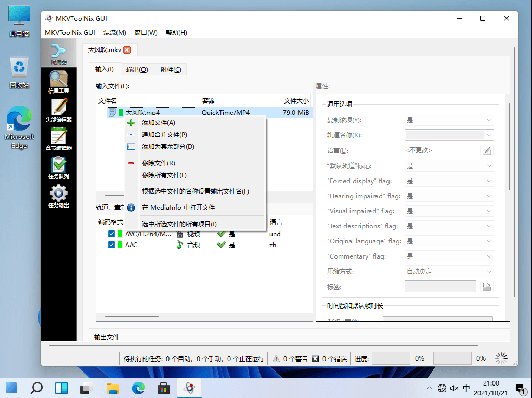Click the 添加为其余部分 icon
The width and height of the screenshot is (532, 398).
131,147
